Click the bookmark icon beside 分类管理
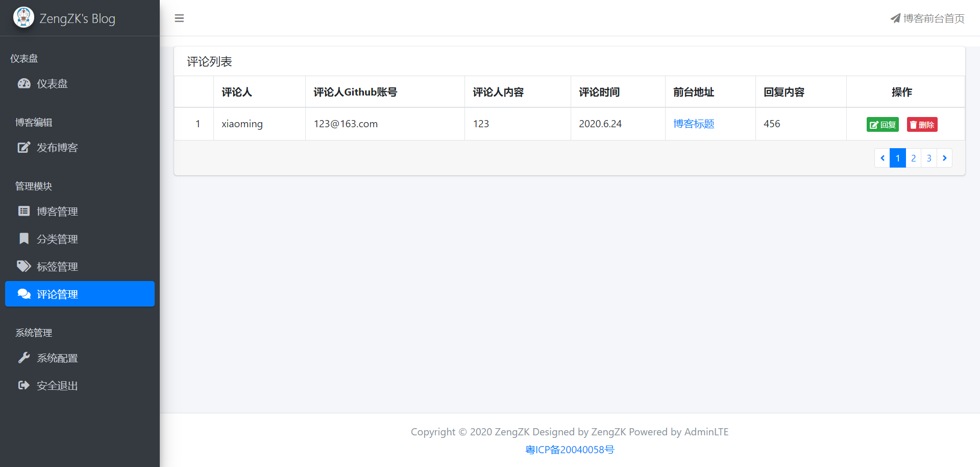The height and width of the screenshot is (467, 980). click(24, 239)
